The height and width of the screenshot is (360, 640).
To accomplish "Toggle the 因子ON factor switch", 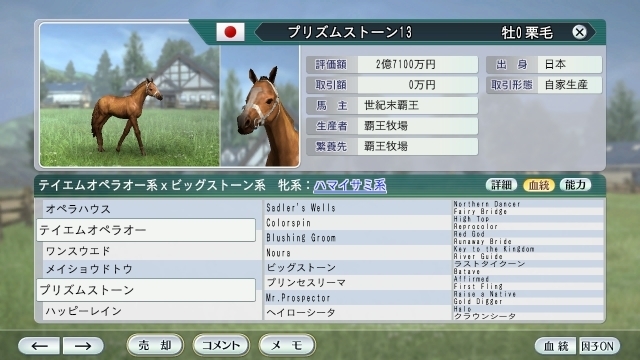I will (x=598, y=346).
